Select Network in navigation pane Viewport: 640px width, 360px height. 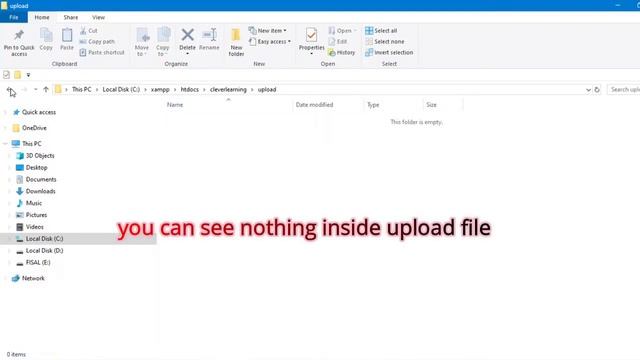pos(33,278)
